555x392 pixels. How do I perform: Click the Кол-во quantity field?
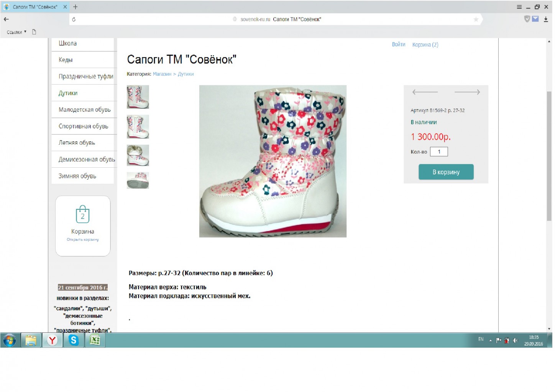pyautogui.click(x=439, y=152)
